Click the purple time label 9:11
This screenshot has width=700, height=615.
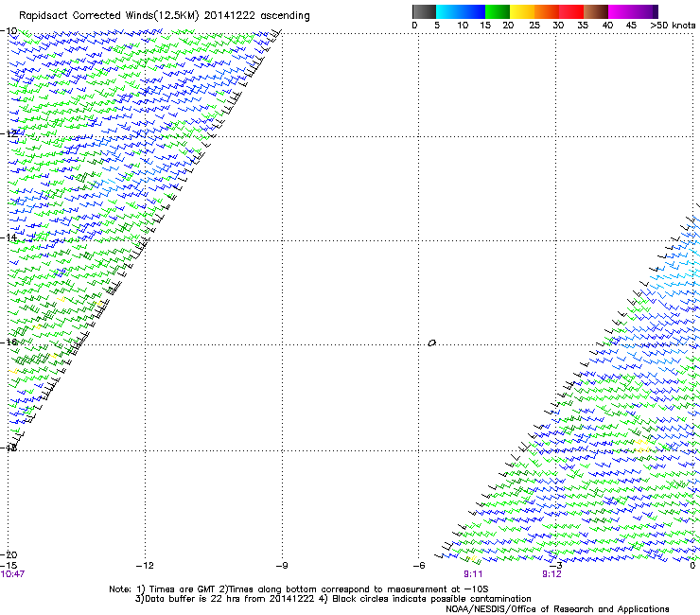473,574
